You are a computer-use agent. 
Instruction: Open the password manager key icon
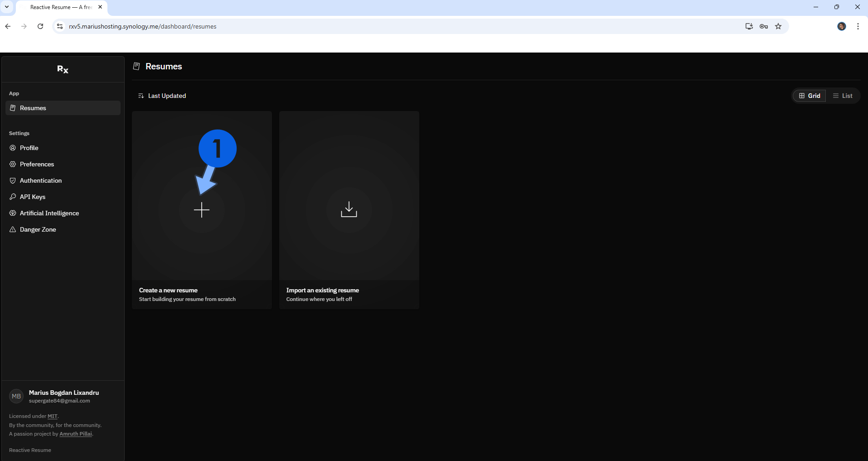(x=764, y=26)
